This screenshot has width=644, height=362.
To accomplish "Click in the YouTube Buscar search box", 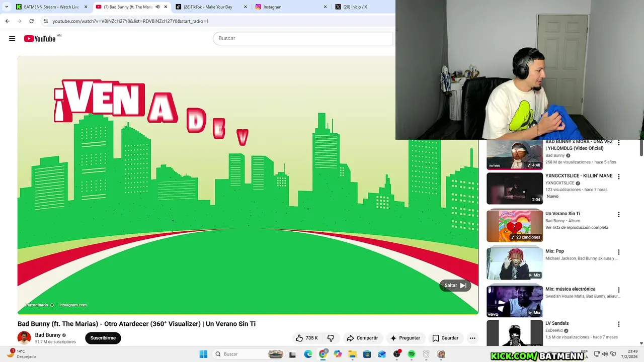I will (x=303, y=39).
